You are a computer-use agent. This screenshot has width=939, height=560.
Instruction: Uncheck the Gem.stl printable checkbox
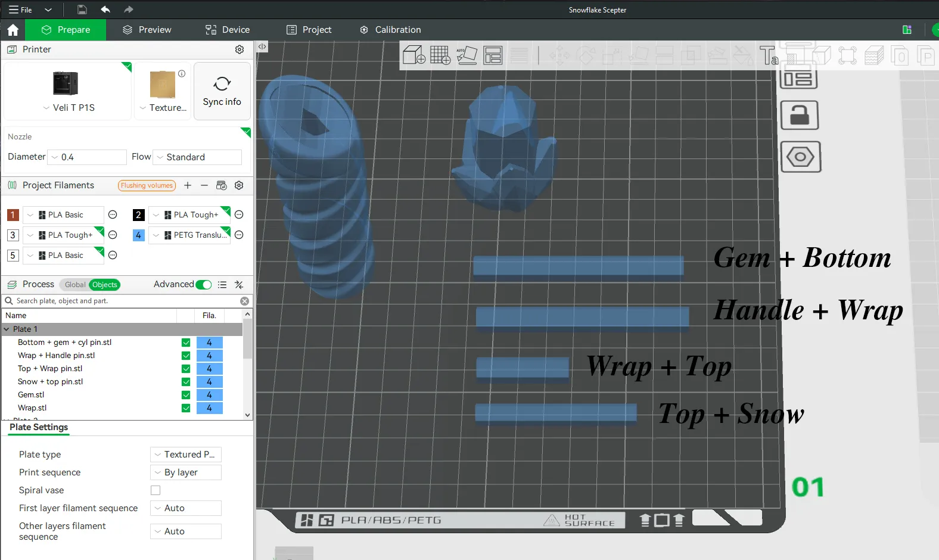tap(186, 395)
